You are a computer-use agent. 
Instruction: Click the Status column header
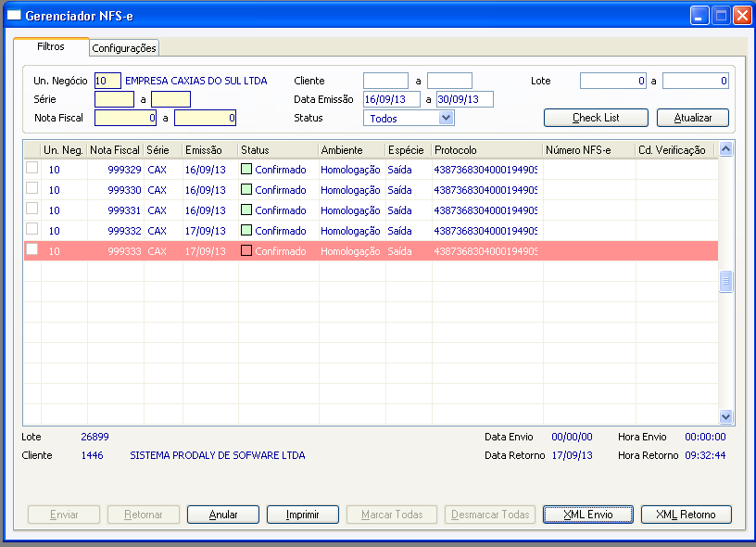pos(278,150)
